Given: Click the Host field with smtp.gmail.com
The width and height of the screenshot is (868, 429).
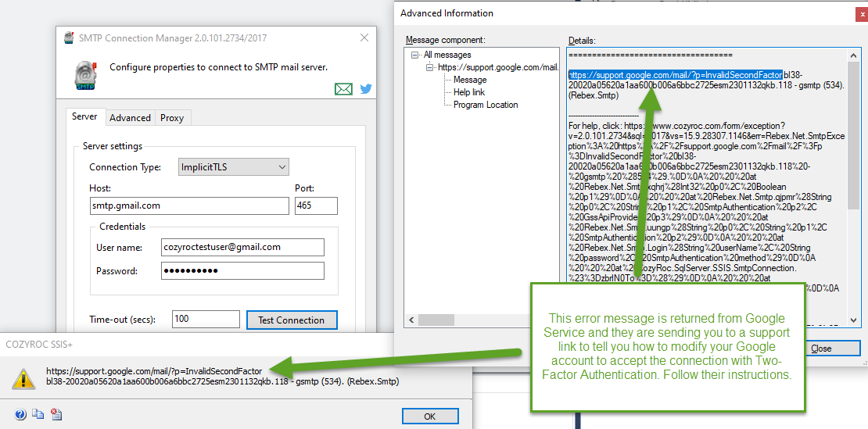Looking at the screenshot, I should pos(189,205).
